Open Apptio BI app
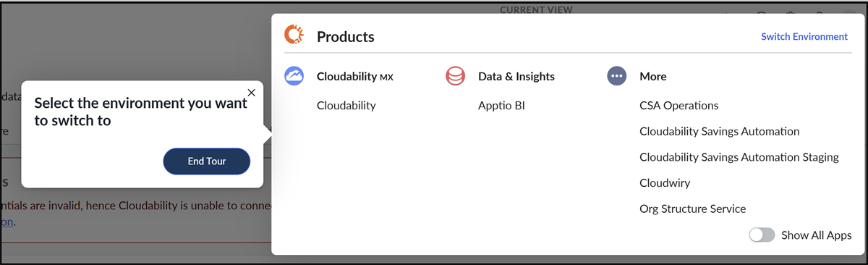 (x=501, y=106)
